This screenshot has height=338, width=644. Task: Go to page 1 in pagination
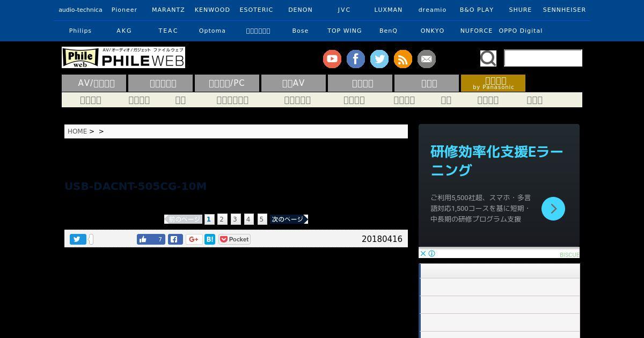(209, 219)
